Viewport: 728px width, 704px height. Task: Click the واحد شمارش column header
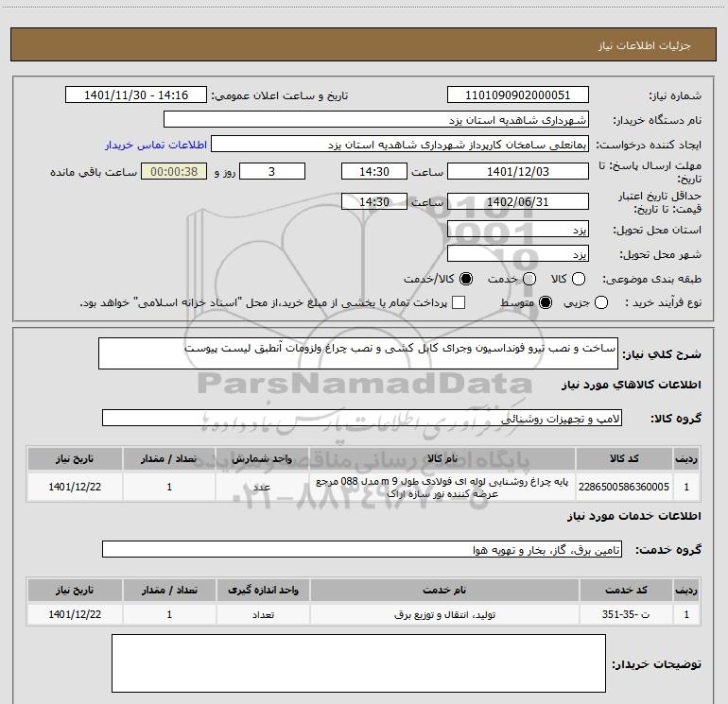click(262, 459)
